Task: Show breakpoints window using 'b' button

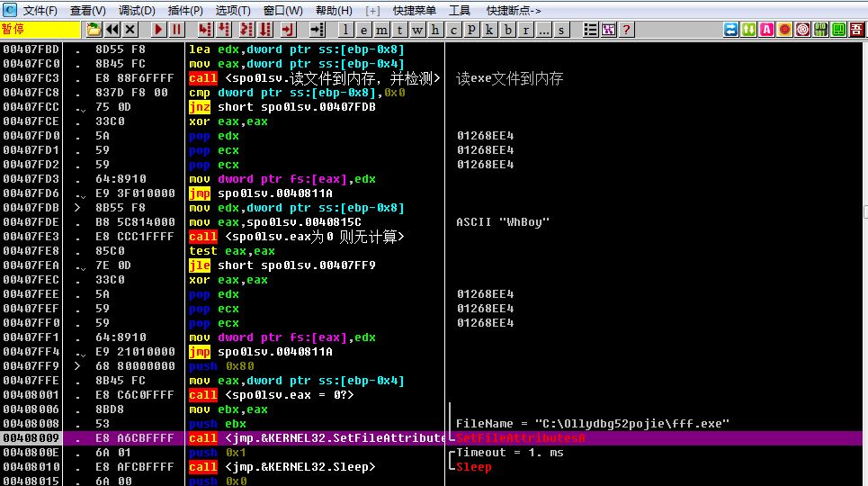Action: [508, 30]
